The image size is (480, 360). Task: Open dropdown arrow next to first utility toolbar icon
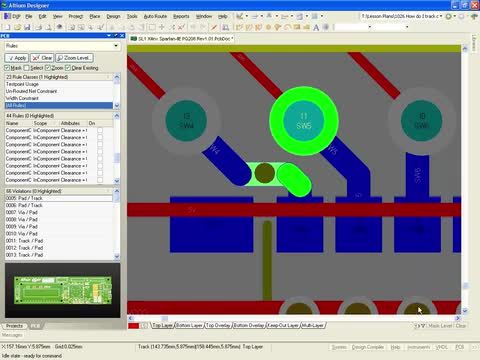point(247,16)
